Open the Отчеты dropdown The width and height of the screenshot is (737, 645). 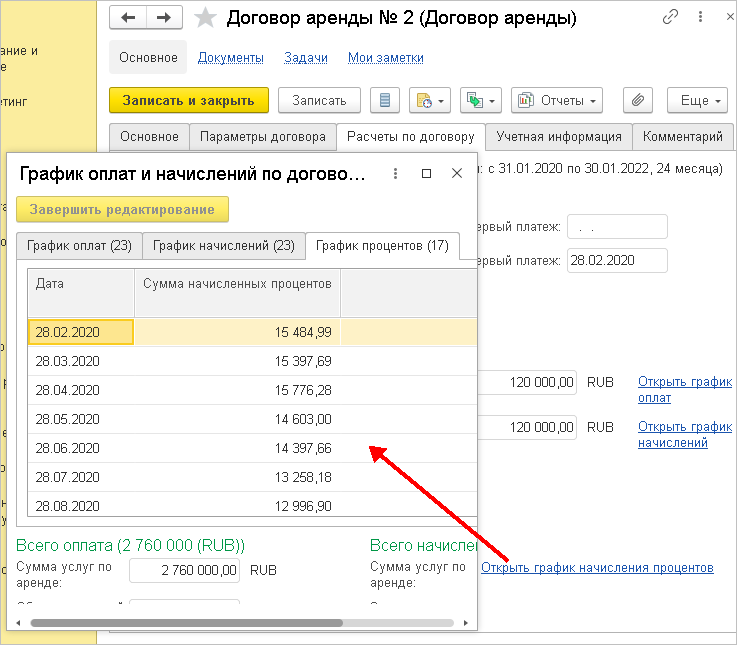pos(557,100)
